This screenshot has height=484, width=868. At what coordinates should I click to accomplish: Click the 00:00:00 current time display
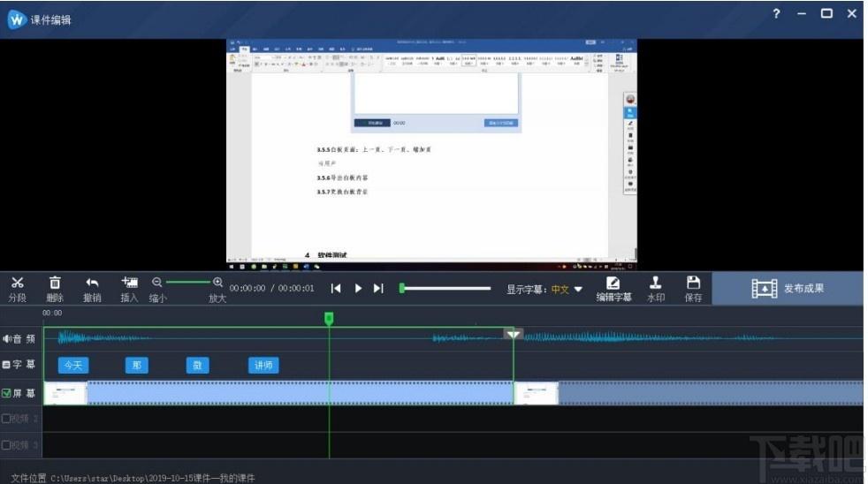point(247,288)
